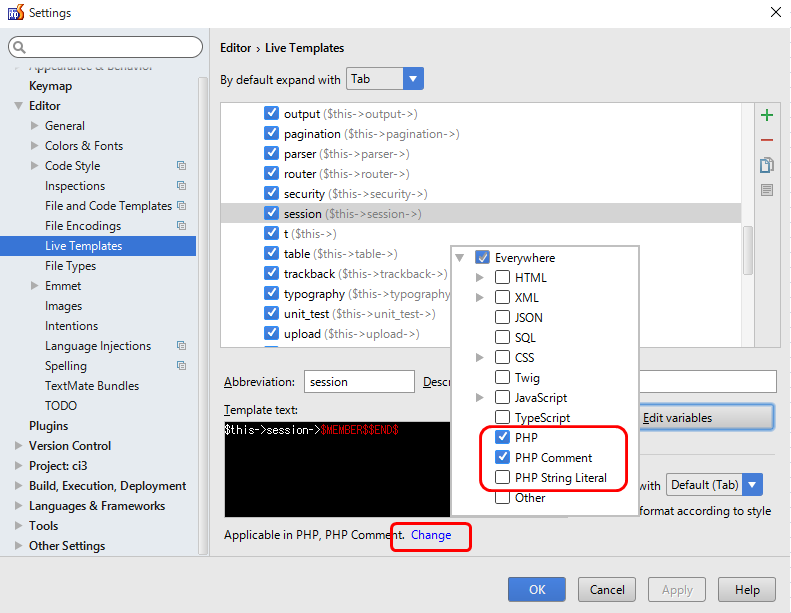791x613 pixels.
Task: Open Intentions settings
Action: 71,326
